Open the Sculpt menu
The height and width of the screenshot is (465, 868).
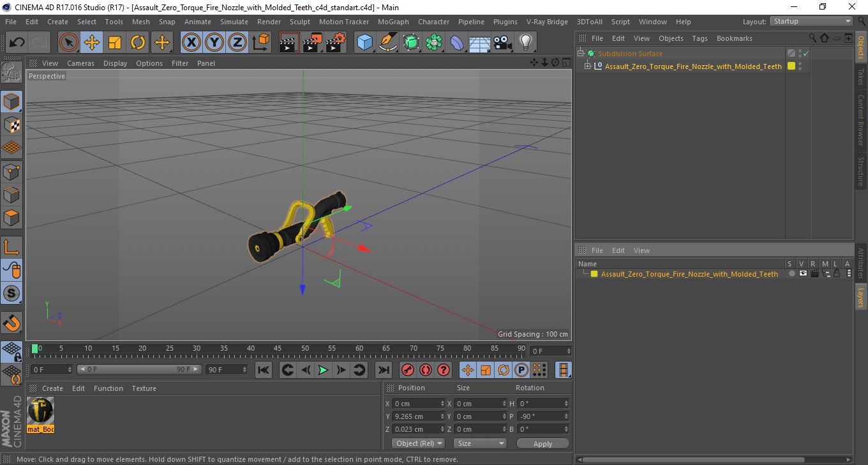coord(300,22)
